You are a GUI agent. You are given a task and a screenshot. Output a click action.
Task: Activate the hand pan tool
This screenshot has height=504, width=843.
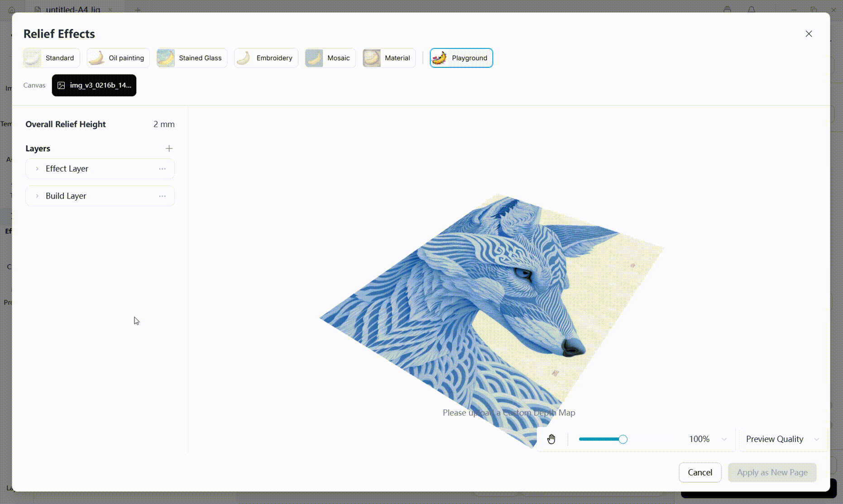[x=551, y=439]
